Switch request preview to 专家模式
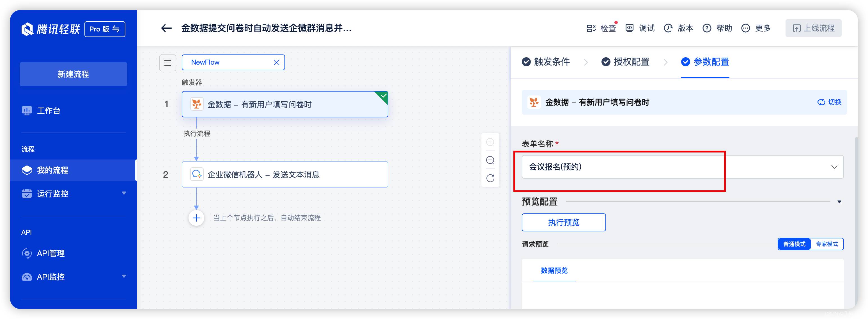Screen dimensions: 868x319 (826, 244)
